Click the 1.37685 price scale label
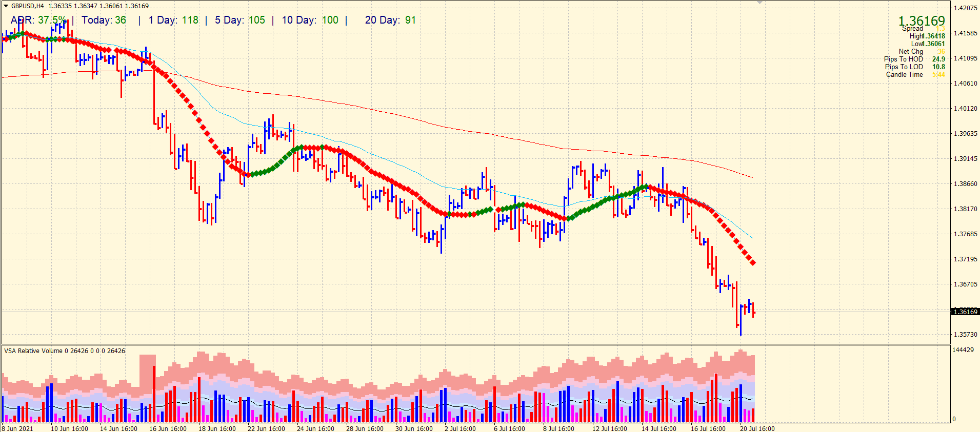This screenshot has height=432, width=980. [x=965, y=234]
